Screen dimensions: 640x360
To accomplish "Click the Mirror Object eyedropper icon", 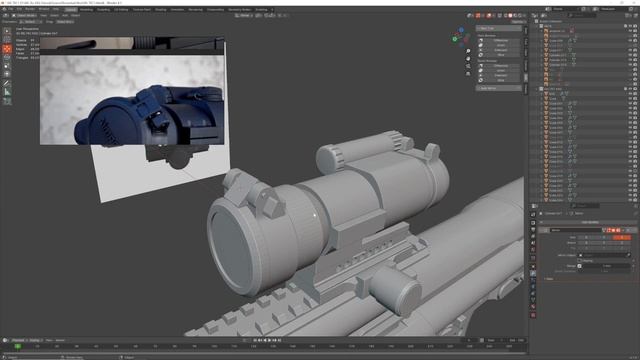I will coord(629,255).
